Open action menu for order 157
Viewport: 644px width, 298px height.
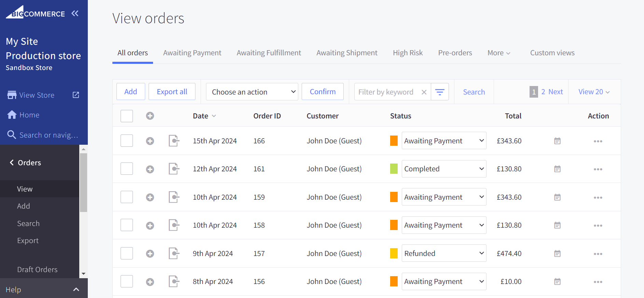point(598,254)
